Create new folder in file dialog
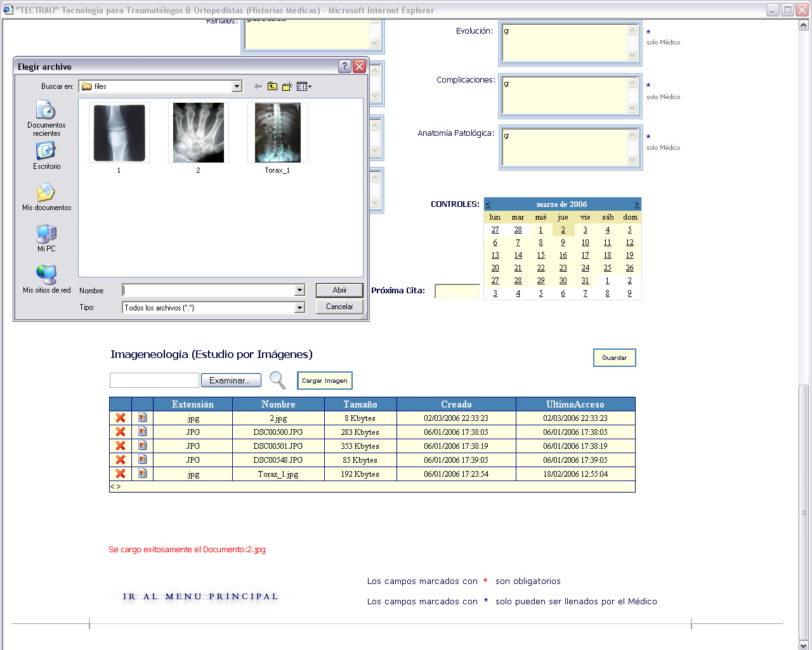 click(287, 86)
